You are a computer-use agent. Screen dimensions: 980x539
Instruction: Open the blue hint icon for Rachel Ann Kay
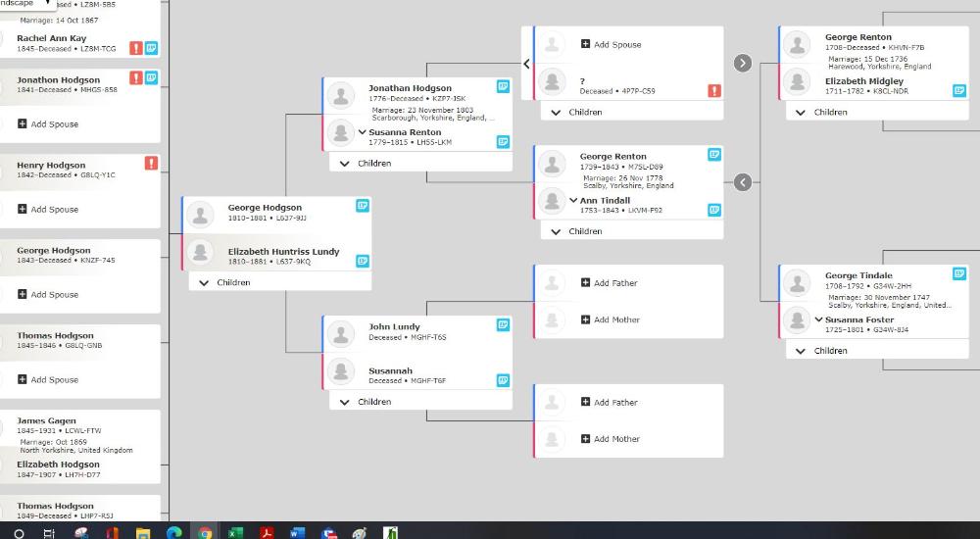(152, 48)
